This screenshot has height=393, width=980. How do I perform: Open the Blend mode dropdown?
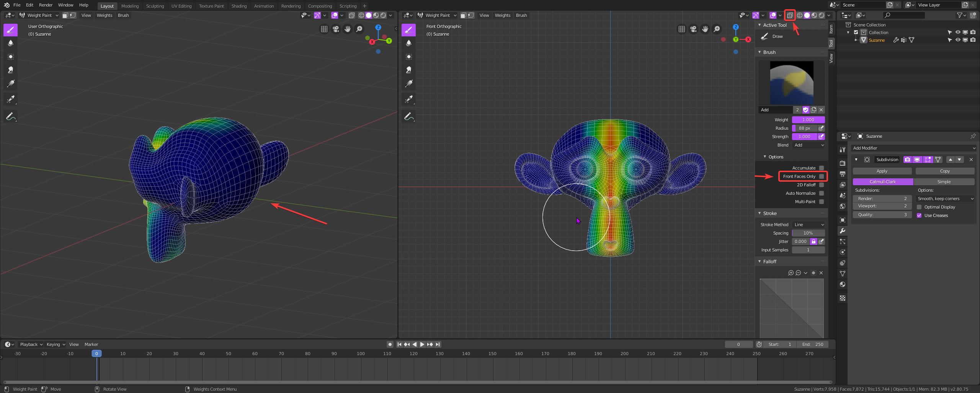click(808, 145)
